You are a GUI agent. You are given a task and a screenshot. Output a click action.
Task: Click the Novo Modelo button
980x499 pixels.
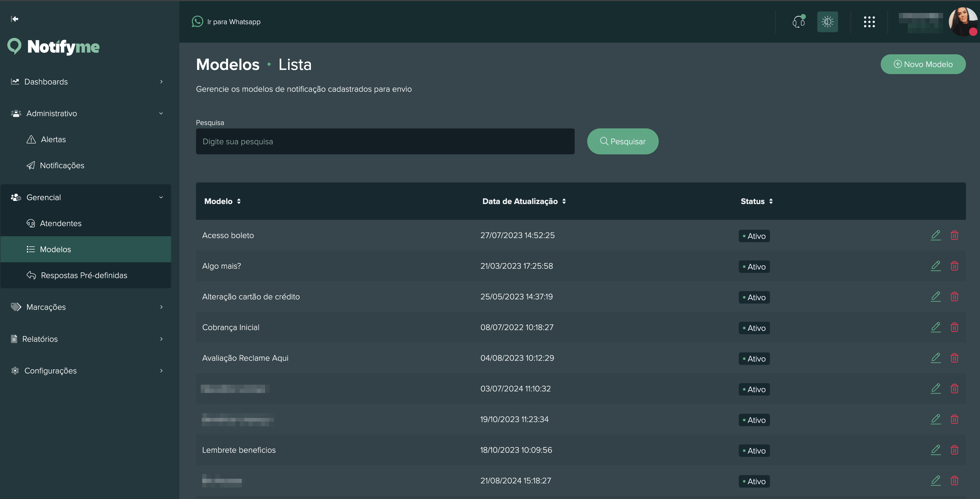[x=923, y=64]
